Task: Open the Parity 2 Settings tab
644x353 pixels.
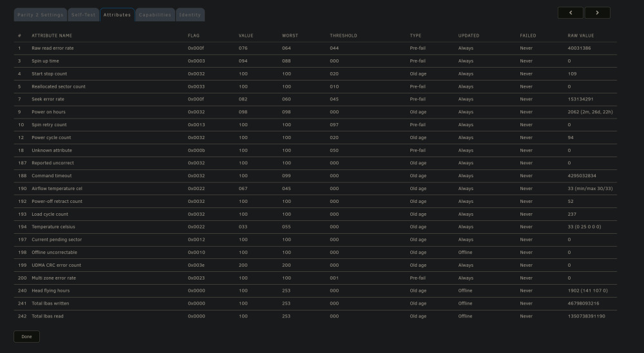Action: click(40, 15)
